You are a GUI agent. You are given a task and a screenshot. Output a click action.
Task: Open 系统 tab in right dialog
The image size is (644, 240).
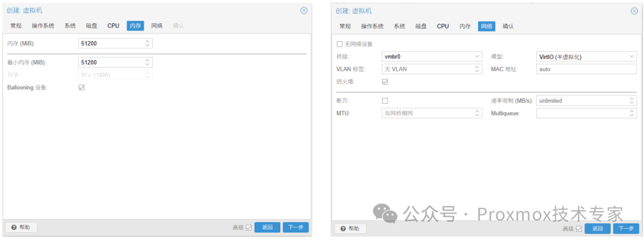[400, 26]
